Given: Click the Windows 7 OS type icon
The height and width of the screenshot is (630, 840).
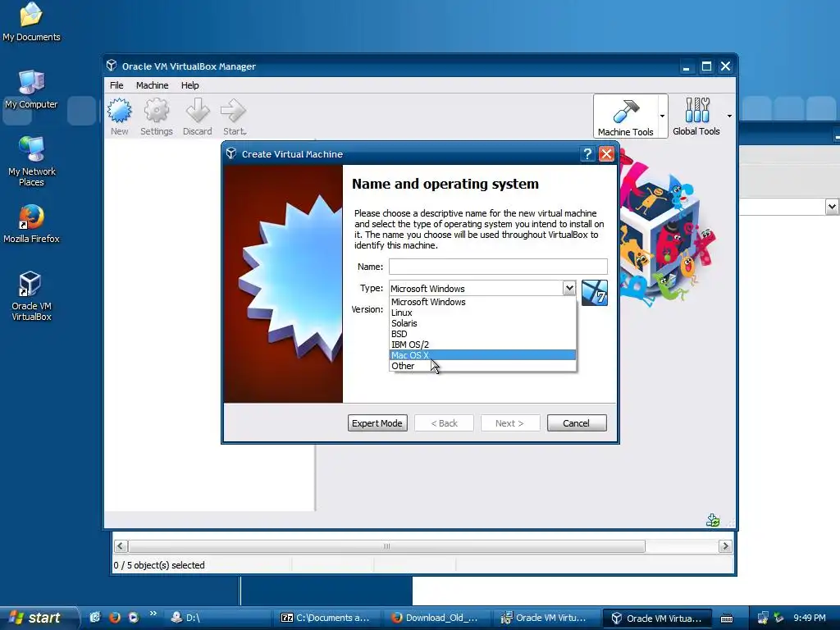Looking at the screenshot, I should point(595,293).
